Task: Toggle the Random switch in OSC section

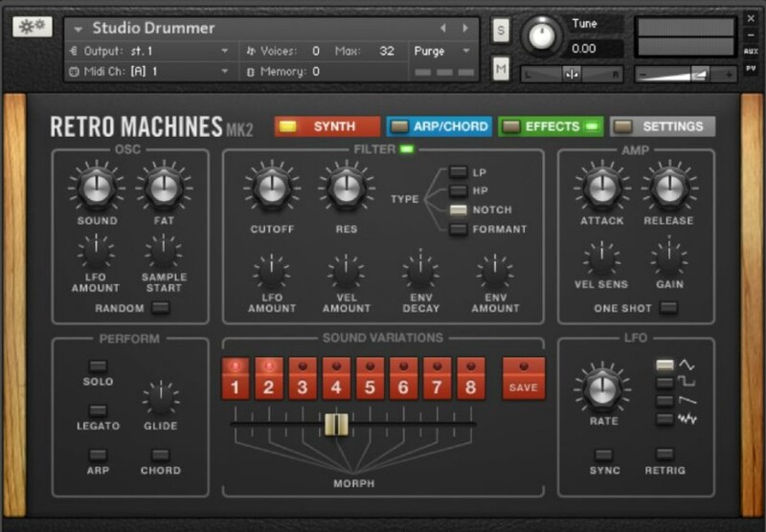Action: point(160,308)
